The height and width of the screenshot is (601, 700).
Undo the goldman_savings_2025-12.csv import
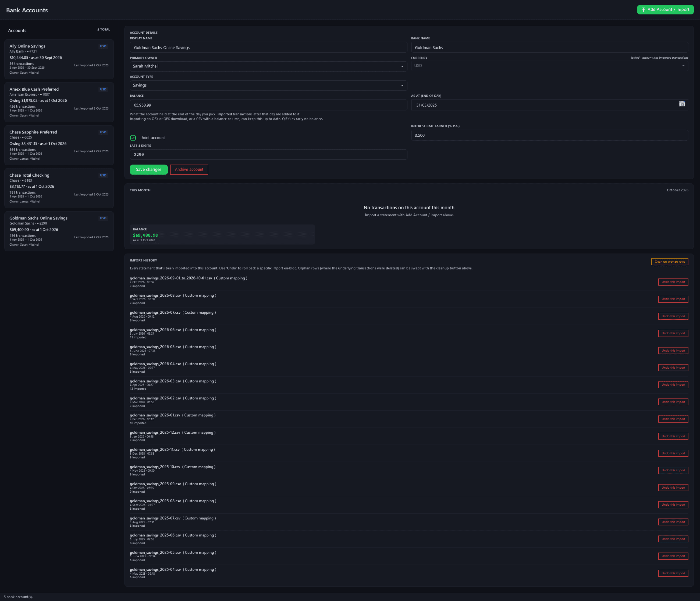[x=673, y=436]
